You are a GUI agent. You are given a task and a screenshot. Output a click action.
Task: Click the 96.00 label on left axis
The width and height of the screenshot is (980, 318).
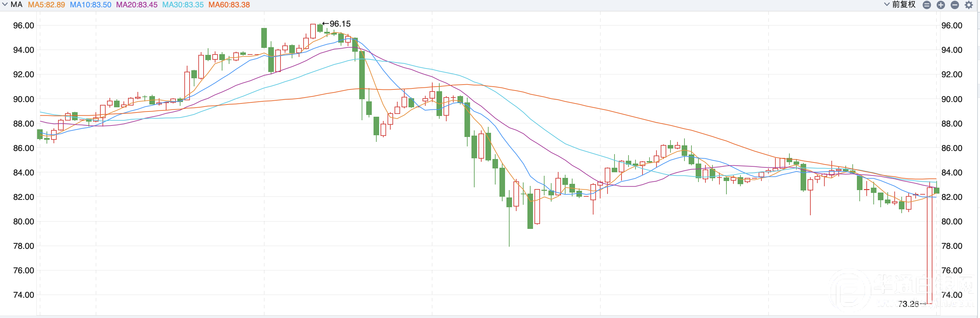tap(23, 26)
